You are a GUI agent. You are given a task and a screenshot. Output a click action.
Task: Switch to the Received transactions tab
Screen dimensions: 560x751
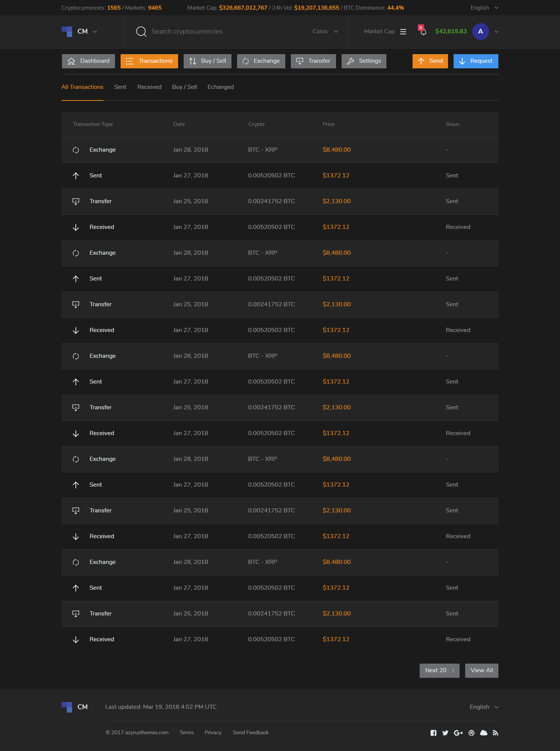coord(149,87)
